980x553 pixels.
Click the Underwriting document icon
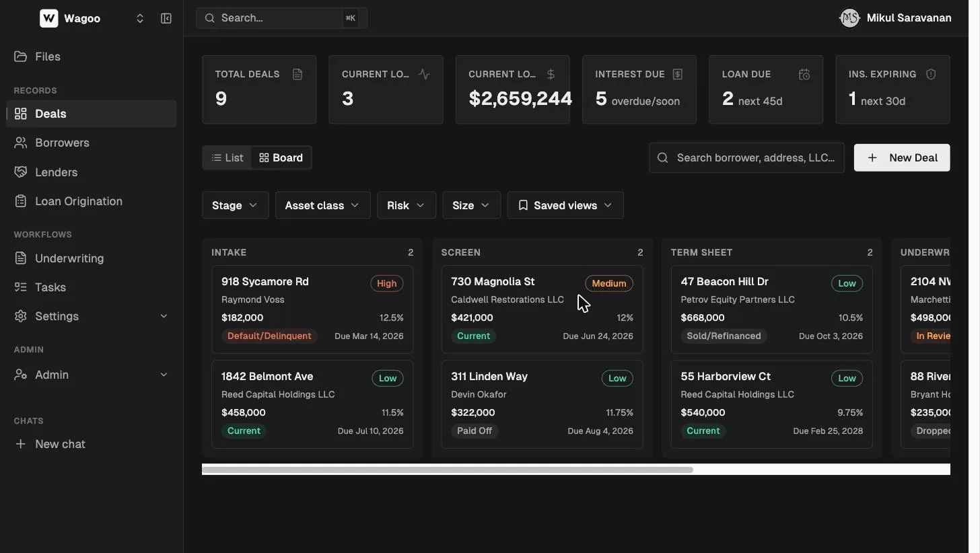click(21, 258)
